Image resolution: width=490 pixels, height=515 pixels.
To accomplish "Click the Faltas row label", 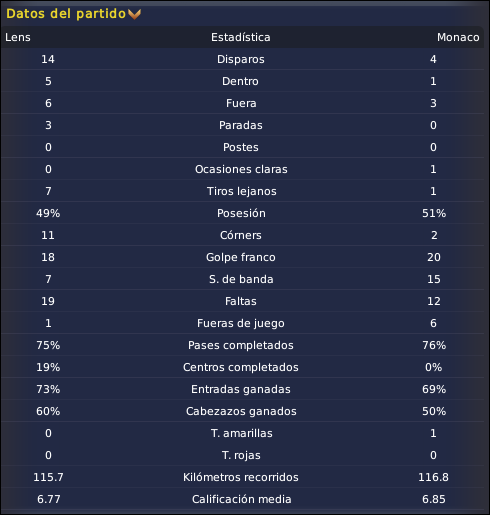I will tap(241, 301).
